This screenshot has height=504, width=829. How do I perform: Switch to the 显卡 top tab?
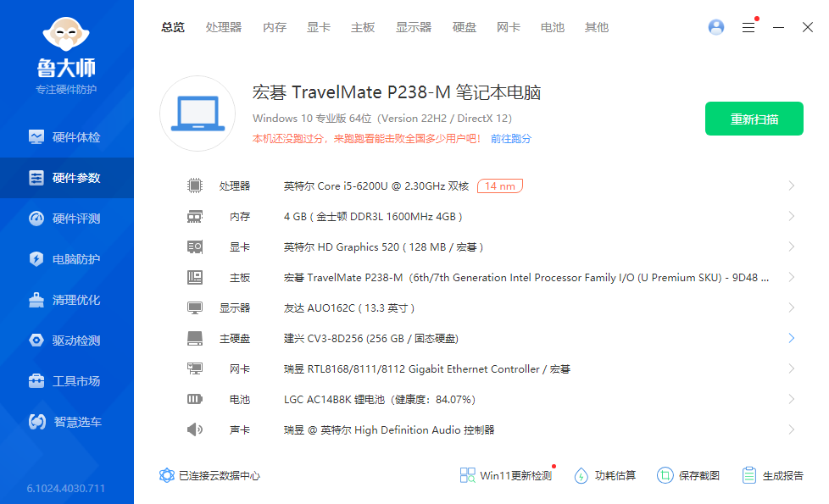pos(319,27)
